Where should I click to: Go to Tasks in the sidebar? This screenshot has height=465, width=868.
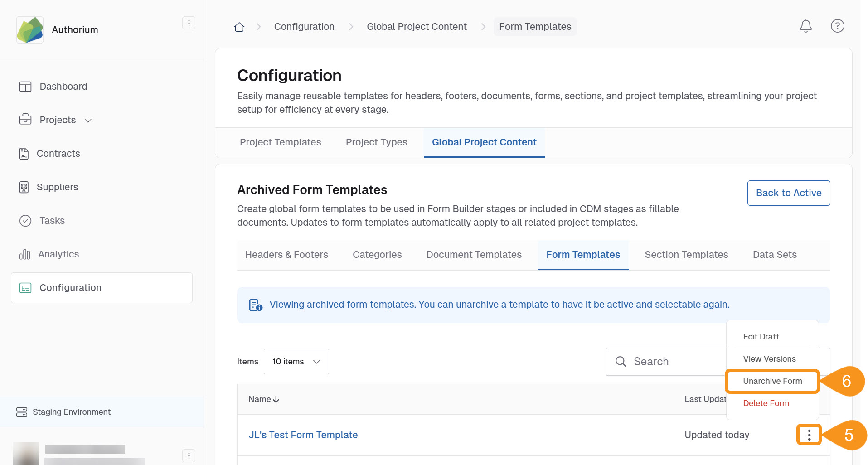[x=52, y=221]
